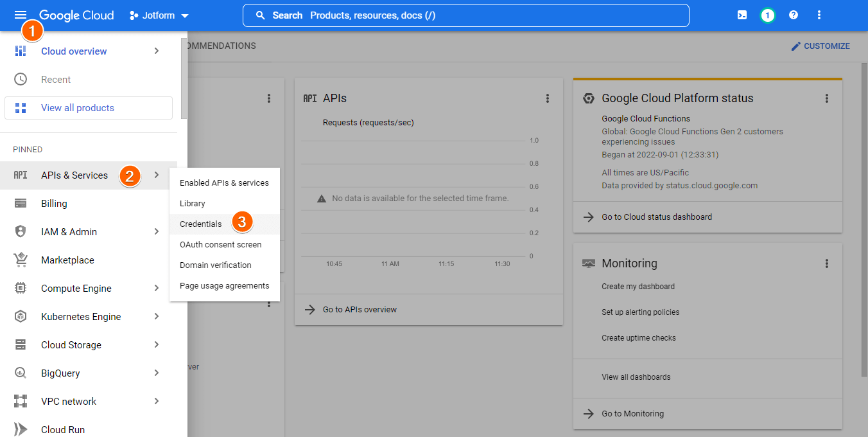
Task: Select Library in APIs submenu
Action: coord(193,204)
